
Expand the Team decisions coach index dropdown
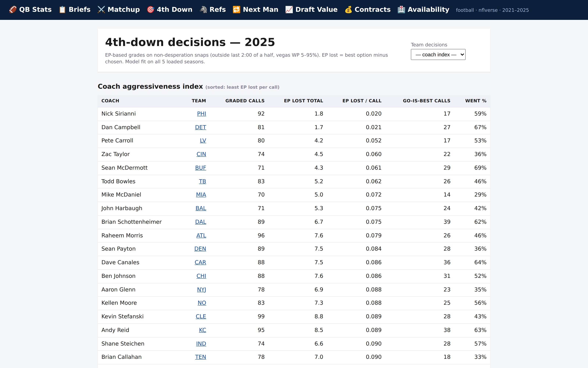pos(438,54)
